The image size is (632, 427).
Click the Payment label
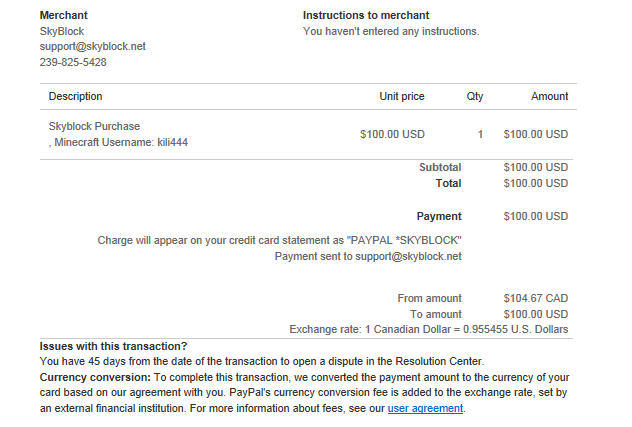coord(439,216)
